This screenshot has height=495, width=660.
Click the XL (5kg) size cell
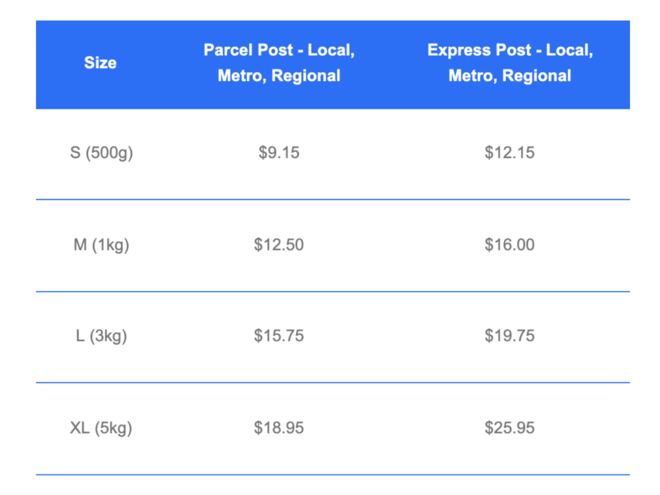(101, 428)
